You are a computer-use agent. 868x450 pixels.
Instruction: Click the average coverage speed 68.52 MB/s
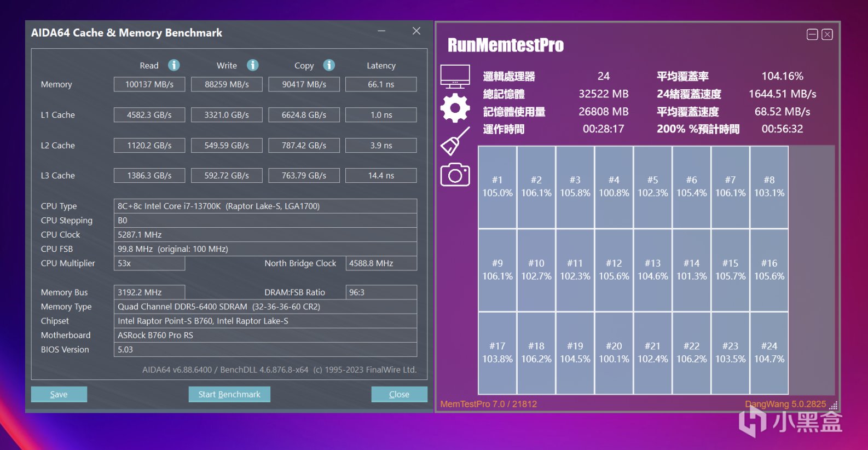point(783,112)
